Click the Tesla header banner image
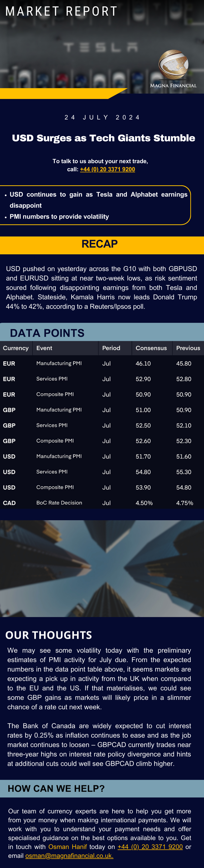The height and width of the screenshot is (868, 204). pyautogui.click(x=102, y=47)
